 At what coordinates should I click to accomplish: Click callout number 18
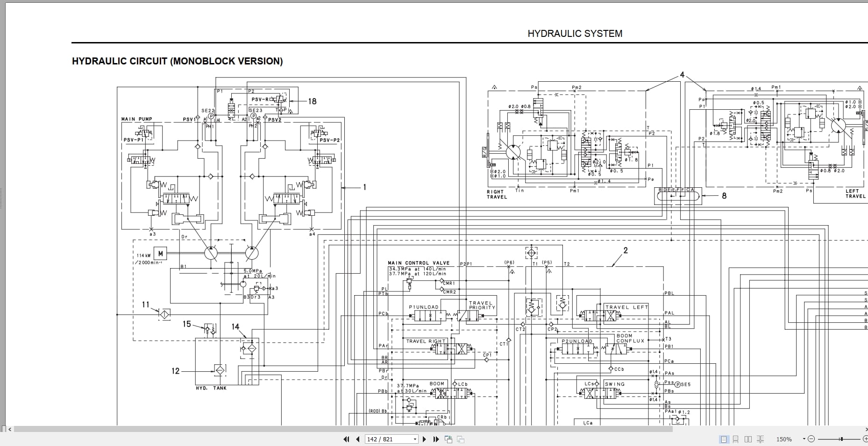coord(312,101)
